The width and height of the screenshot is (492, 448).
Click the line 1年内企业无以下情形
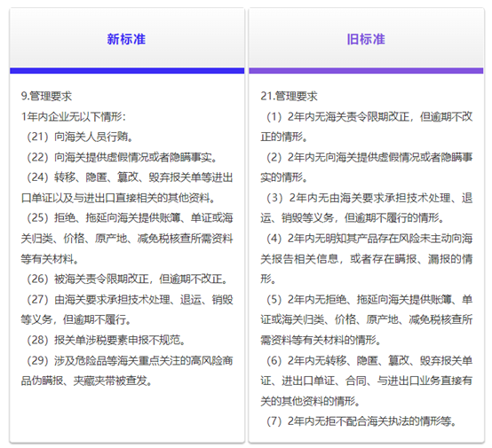(74, 116)
